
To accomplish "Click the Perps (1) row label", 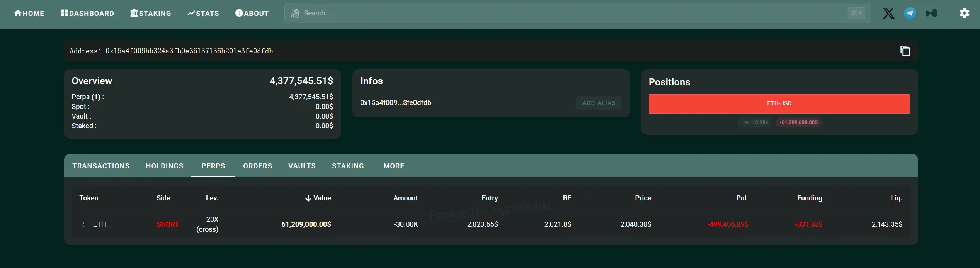I will click(88, 97).
